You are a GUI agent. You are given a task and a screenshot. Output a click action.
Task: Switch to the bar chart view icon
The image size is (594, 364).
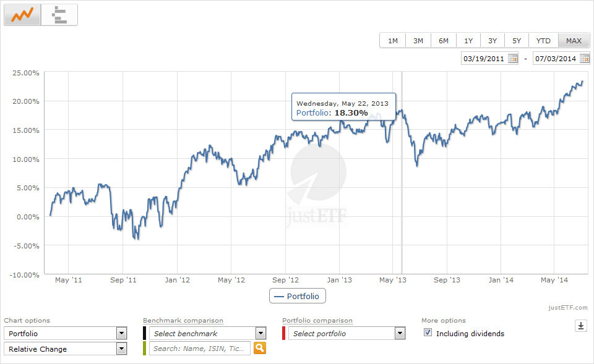[x=59, y=15]
